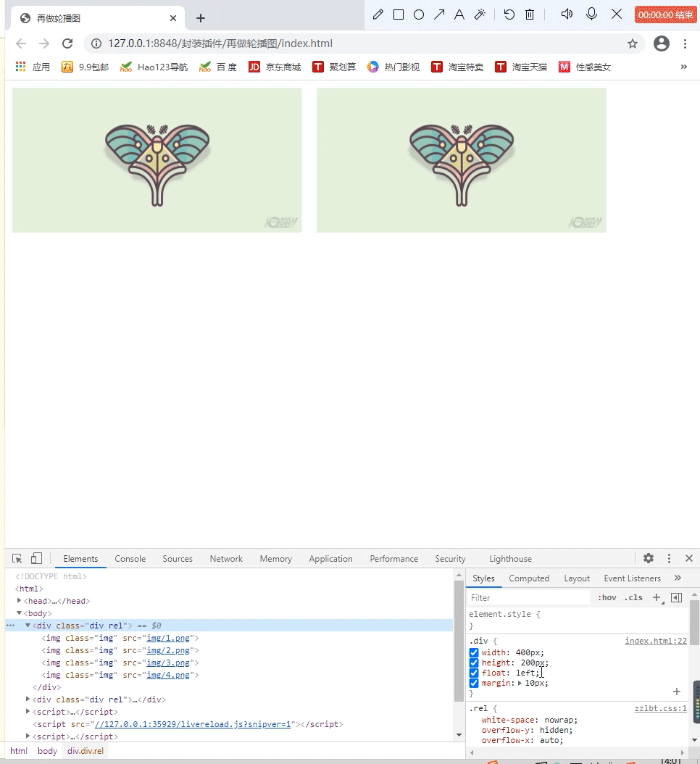The height and width of the screenshot is (764, 700).
Task: Switch to the Application tab
Action: pos(330,559)
